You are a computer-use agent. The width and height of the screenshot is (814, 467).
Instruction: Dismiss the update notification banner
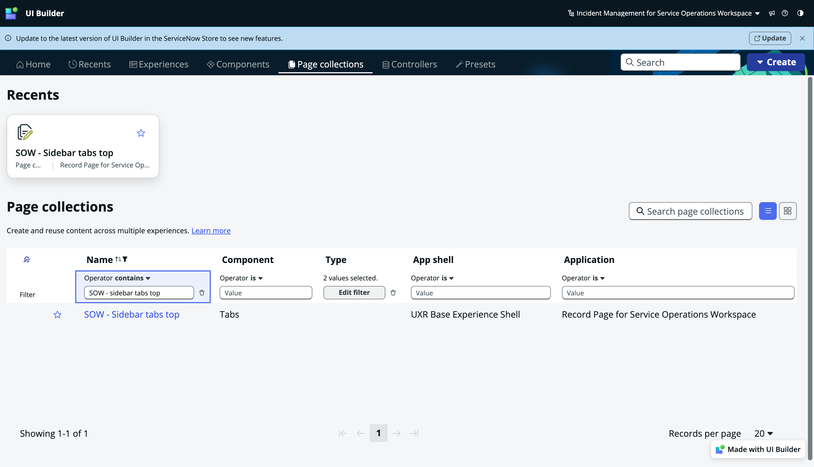click(x=802, y=38)
